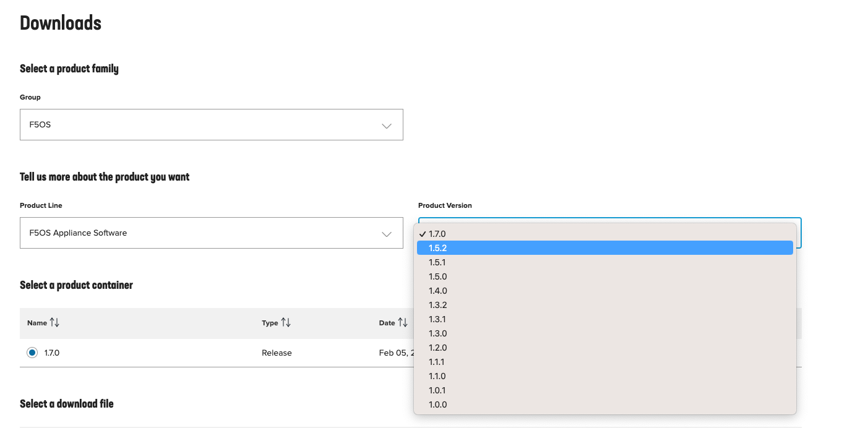Select version 1.5.2 in the dropdown
868x428 pixels.
(605, 248)
